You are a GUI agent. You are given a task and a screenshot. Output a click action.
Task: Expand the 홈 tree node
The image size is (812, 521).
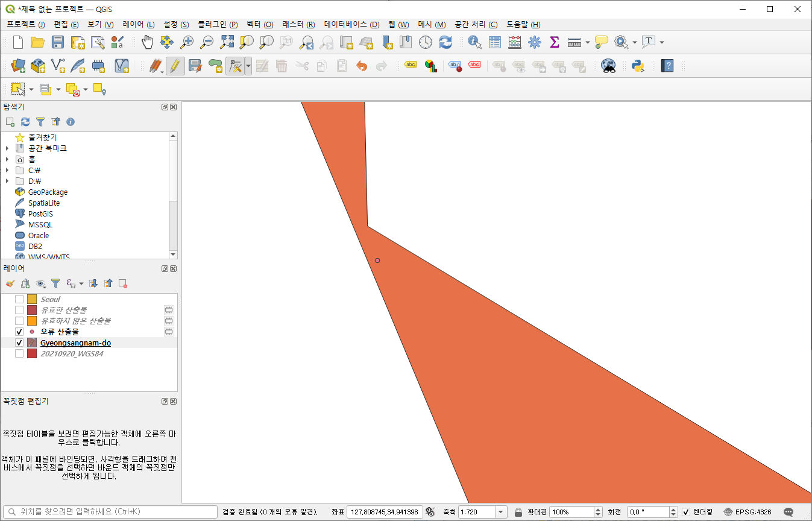pos(7,159)
